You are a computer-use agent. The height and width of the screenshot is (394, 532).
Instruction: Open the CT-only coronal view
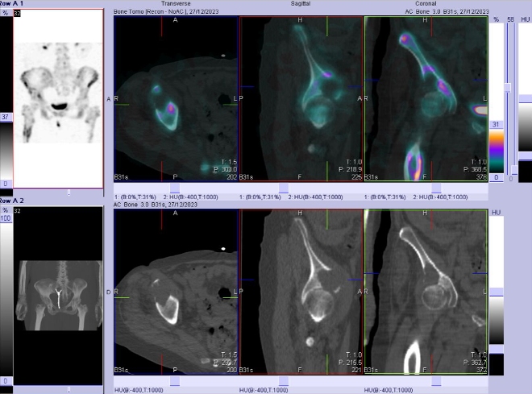pyautogui.click(x=426, y=292)
